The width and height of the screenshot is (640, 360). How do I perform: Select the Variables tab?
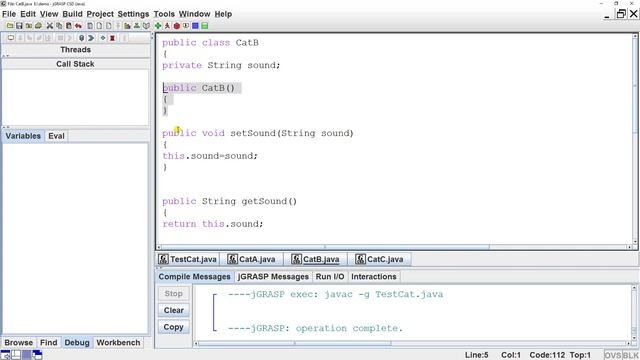coord(23,136)
